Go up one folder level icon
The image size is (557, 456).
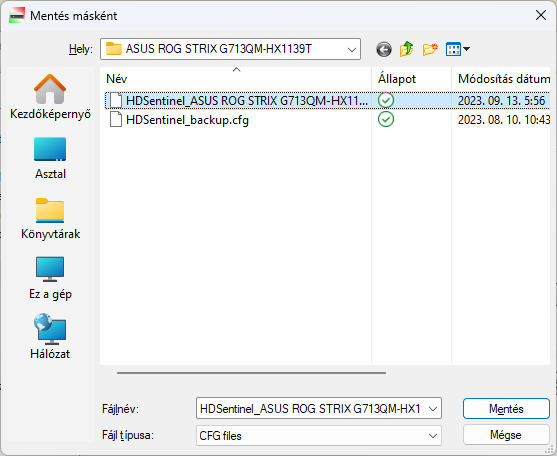click(407, 49)
